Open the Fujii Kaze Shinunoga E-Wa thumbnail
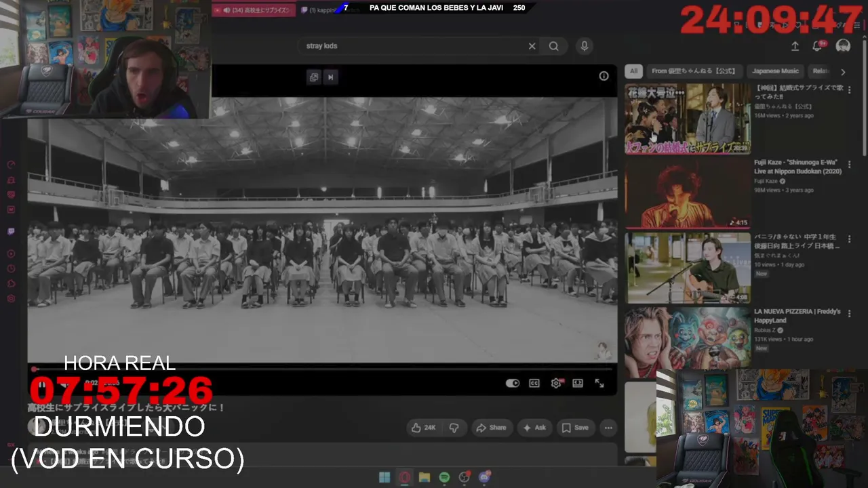This screenshot has width=868, height=488. [688, 193]
